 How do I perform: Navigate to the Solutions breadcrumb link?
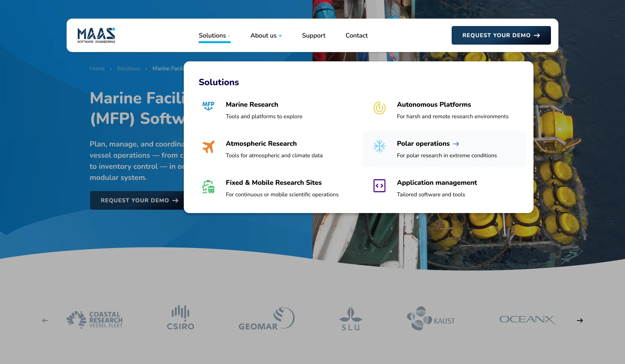pyautogui.click(x=128, y=68)
